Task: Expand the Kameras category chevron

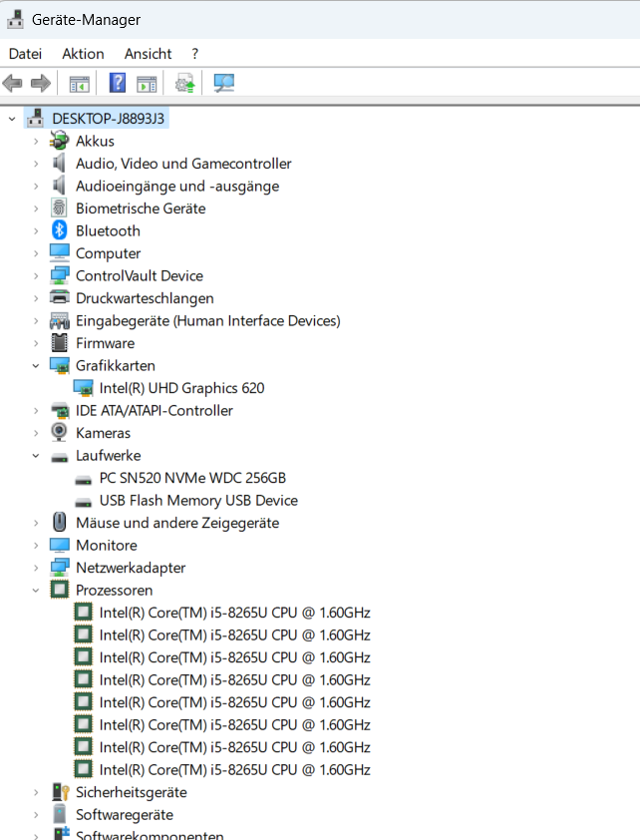Action: 36,433
